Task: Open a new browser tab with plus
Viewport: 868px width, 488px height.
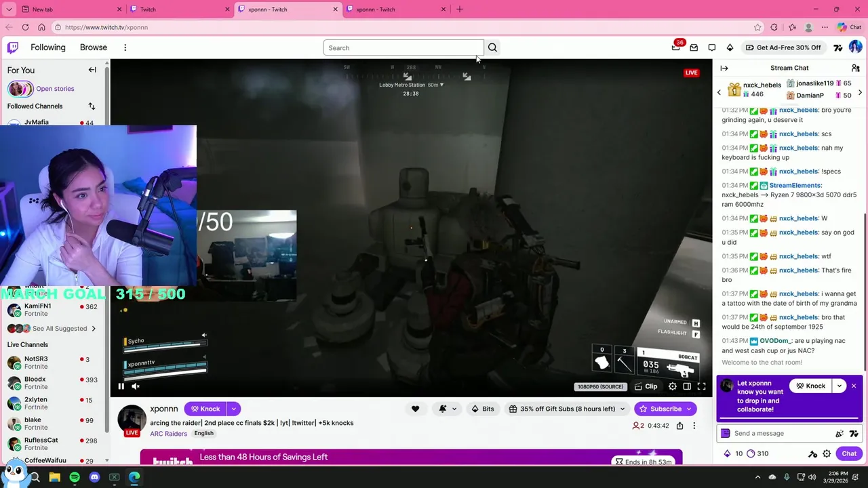Action: point(460,9)
